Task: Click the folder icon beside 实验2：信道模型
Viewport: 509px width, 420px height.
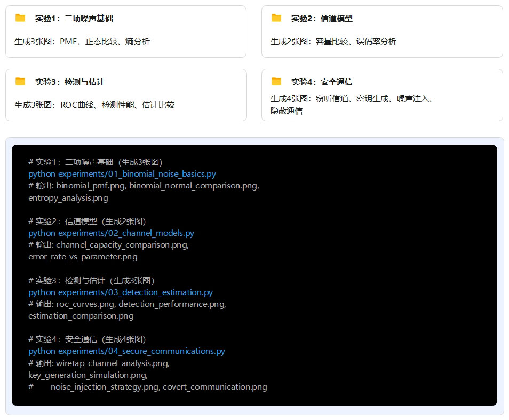Action: pos(276,18)
